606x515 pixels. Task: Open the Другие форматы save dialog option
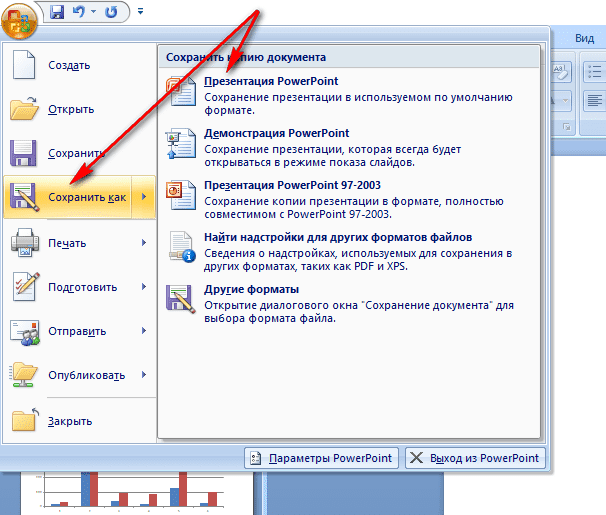pyautogui.click(x=349, y=303)
